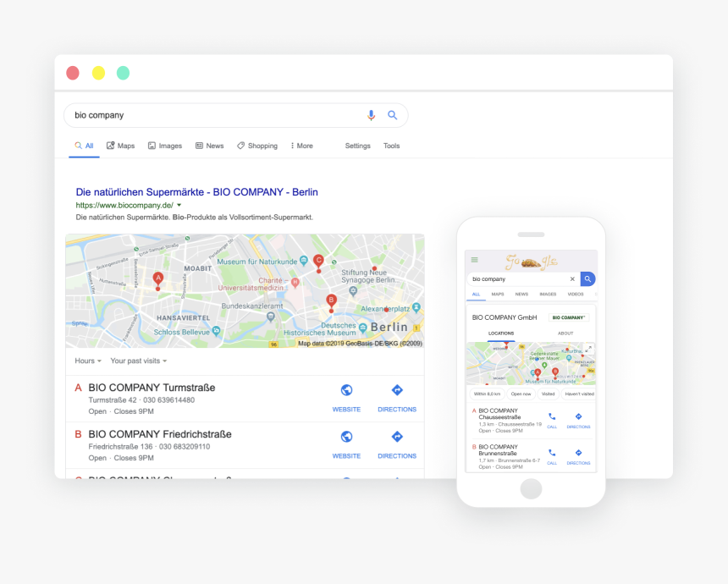728x584 pixels.
Task: Click Schloss Bellevue camera marker on map
Action: (216, 331)
